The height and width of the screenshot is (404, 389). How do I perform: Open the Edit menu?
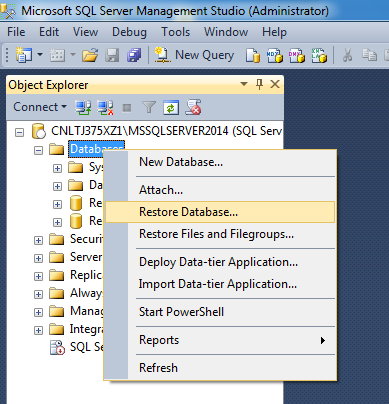[x=49, y=32]
